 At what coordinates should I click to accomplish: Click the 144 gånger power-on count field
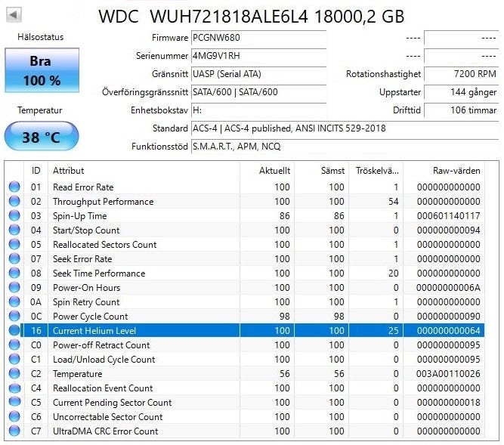coord(462,92)
